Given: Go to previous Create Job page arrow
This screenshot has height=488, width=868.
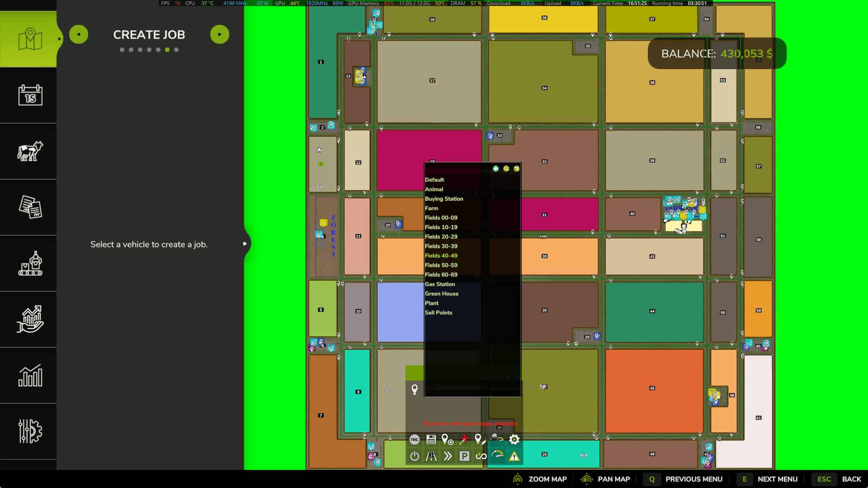Looking at the screenshot, I should pyautogui.click(x=79, y=34).
